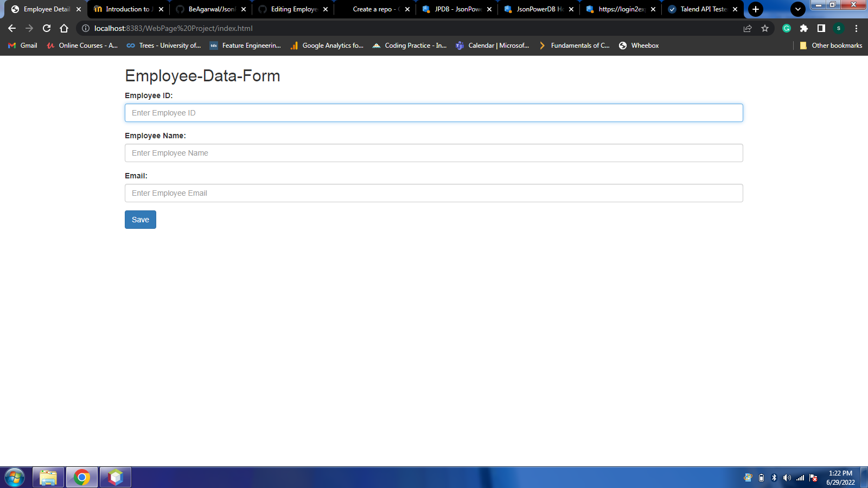View site information via the info icon
Screen dimensions: 868x488
pyautogui.click(x=85, y=28)
